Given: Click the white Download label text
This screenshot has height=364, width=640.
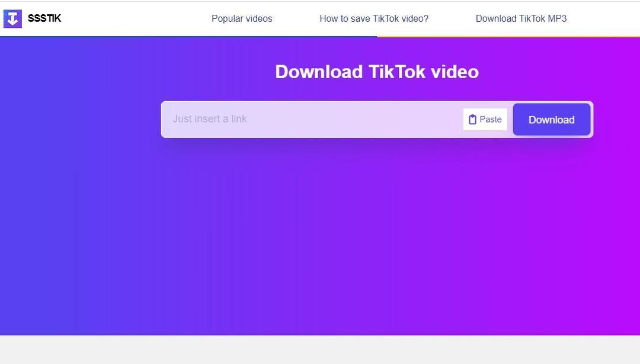Looking at the screenshot, I should coord(552,120).
